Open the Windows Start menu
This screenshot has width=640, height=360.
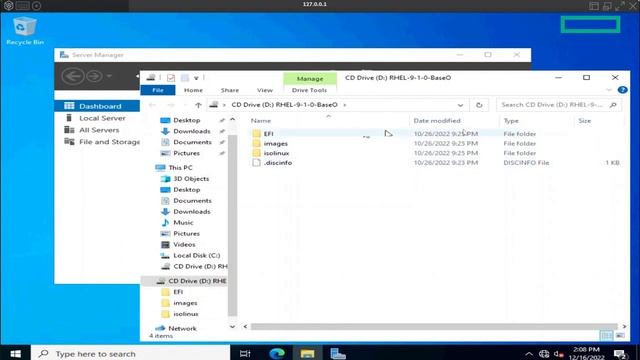(16, 353)
